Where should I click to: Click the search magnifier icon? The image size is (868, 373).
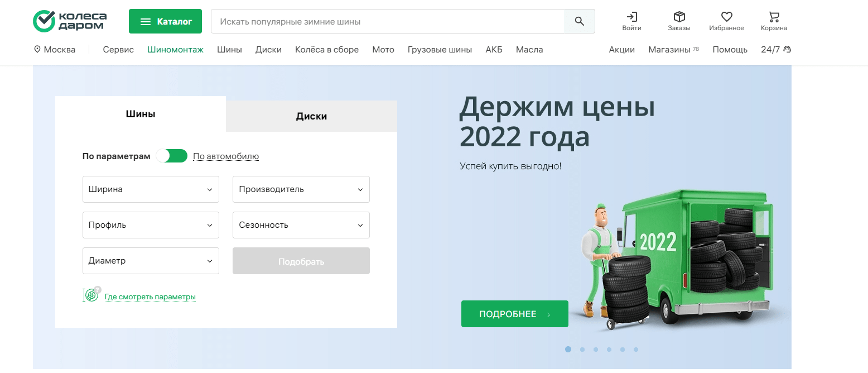click(580, 21)
